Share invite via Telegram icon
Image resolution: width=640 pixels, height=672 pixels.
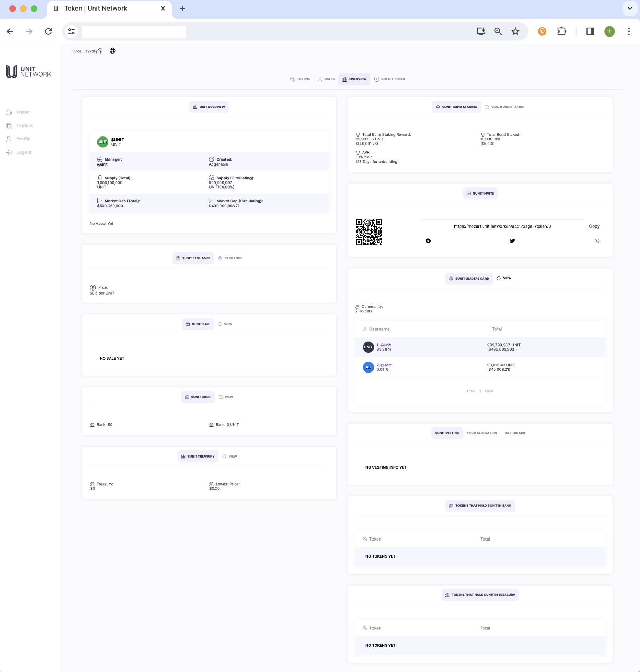point(428,241)
